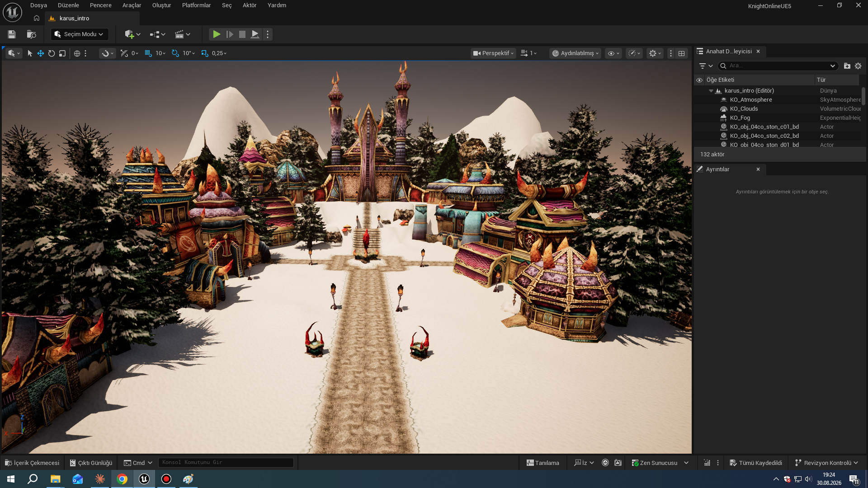Open the viewport Show (eye) menu
Image resolution: width=868 pixels, height=488 pixels.
pyautogui.click(x=613, y=53)
